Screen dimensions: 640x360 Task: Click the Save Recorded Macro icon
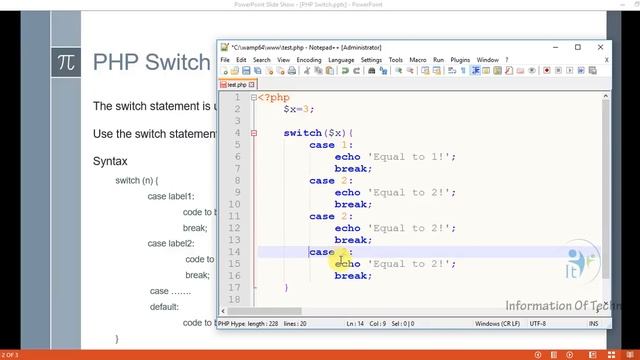pos(593,71)
